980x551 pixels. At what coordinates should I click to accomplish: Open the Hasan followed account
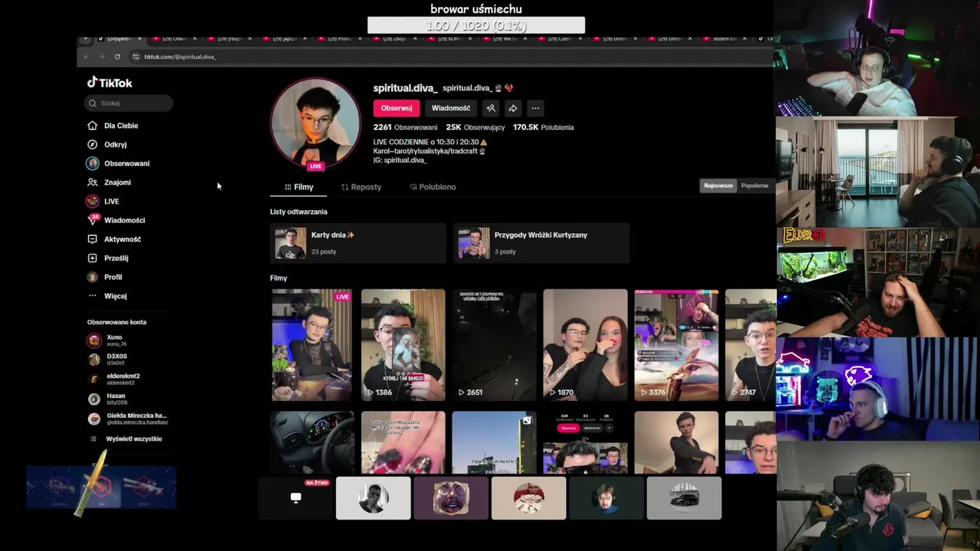click(109, 399)
